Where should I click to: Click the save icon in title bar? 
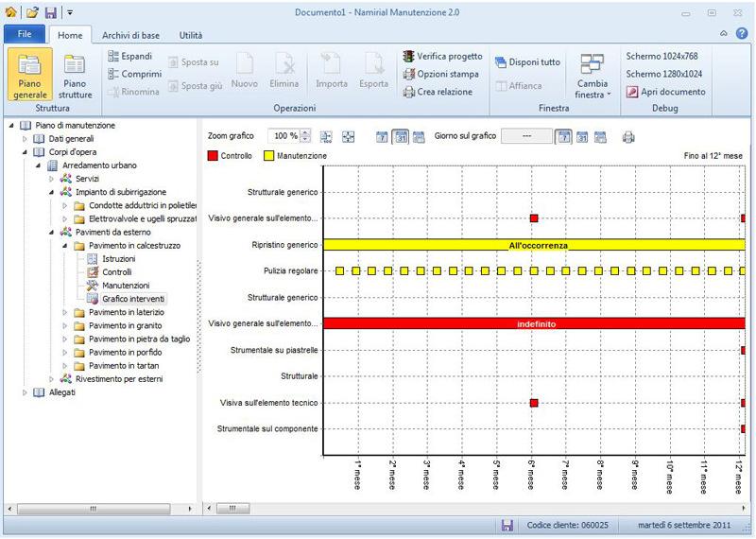pyautogui.click(x=51, y=11)
